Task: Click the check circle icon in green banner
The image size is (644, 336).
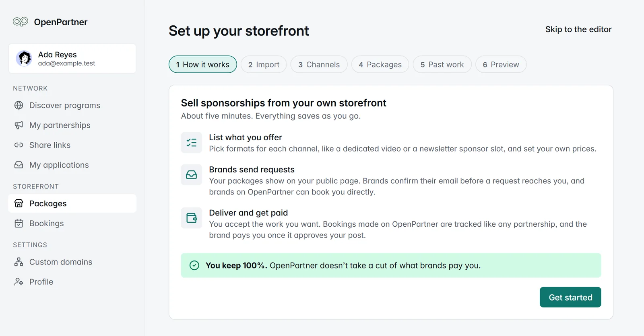Action: click(x=194, y=265)
